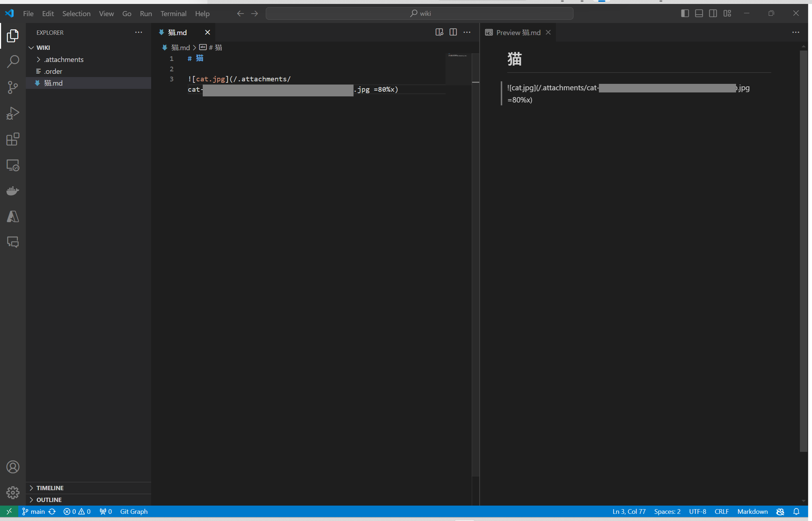Screen dimensions: 812x521
Task: Expand the TIMELINE section
Action: point(88,488)
